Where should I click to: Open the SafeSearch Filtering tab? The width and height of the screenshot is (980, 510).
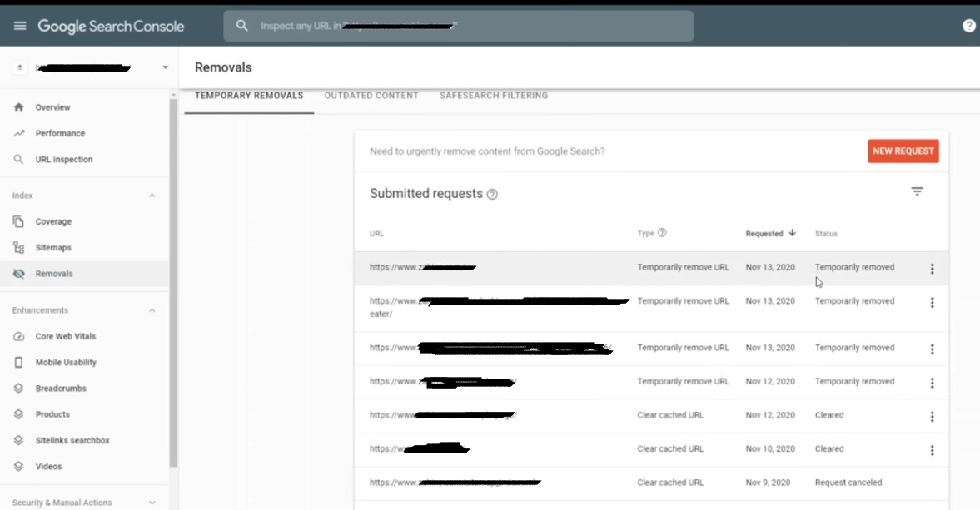pos(493,95)
